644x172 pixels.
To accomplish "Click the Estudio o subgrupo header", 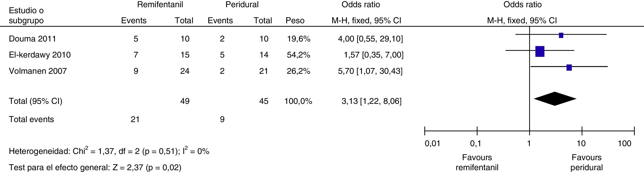I will tap(26, 15).
